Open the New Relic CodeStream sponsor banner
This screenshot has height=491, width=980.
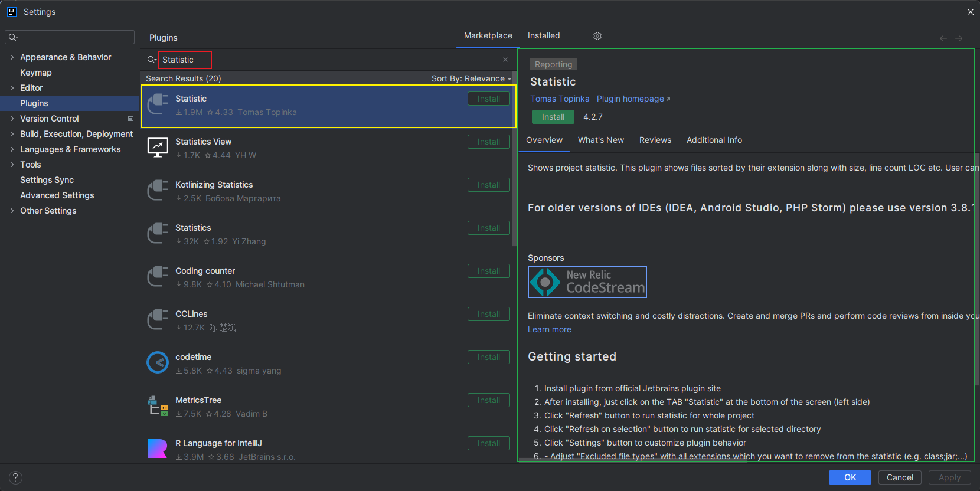587,282
